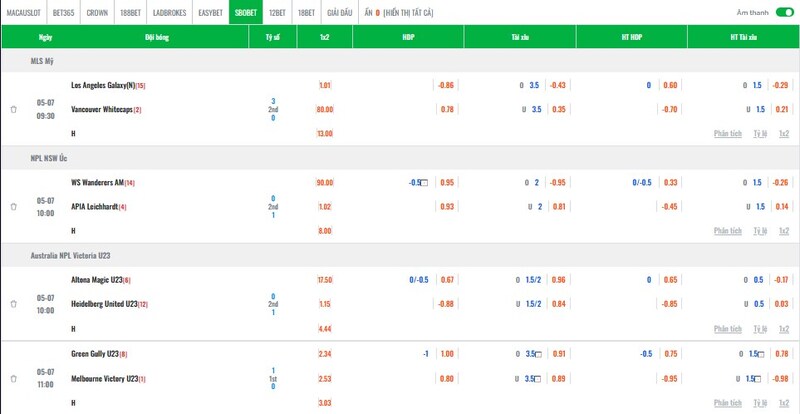800x414 pixels.
Task: Click the WS Wanderers AM team name
Action: 97,183
